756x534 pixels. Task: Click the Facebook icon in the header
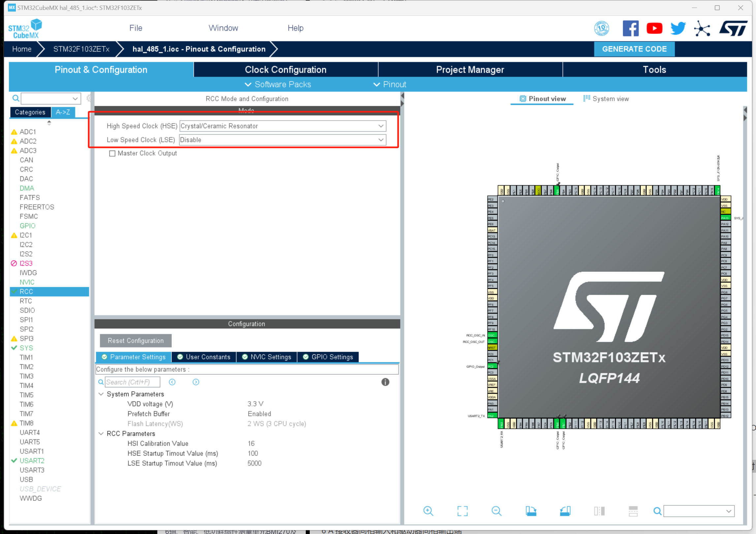coord(630,28)
